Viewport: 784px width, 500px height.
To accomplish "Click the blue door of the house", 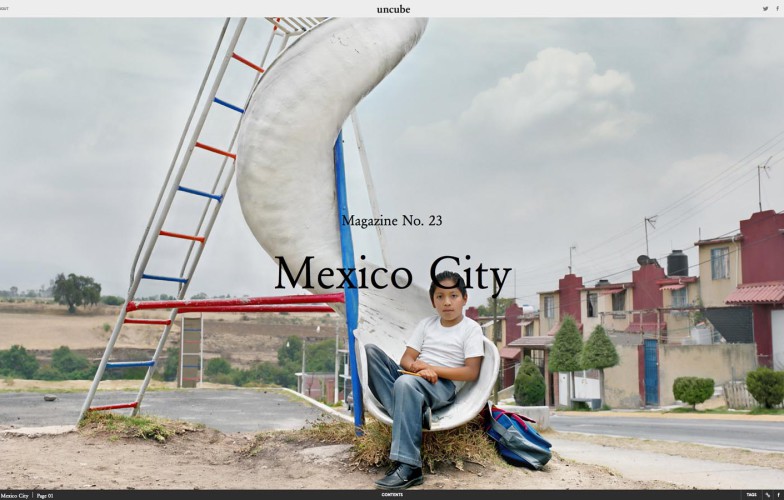I will pyautogui.click(x=651, y=371).
